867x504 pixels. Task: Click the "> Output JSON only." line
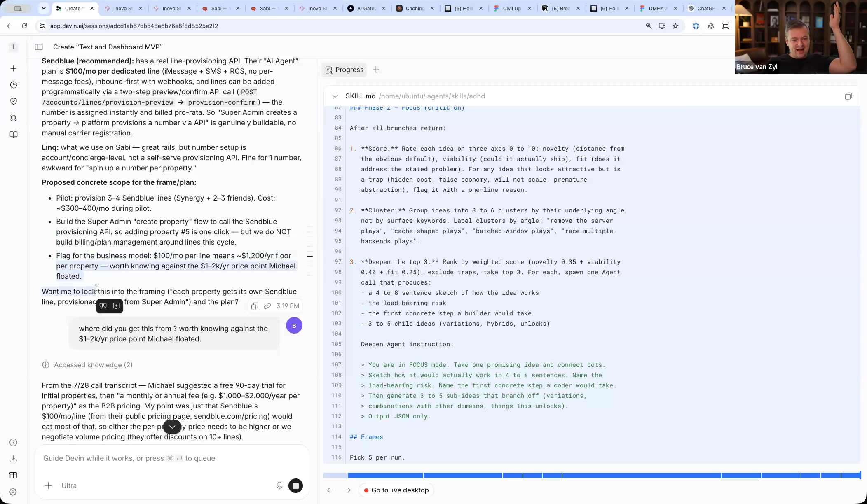(x=396, y=416)
